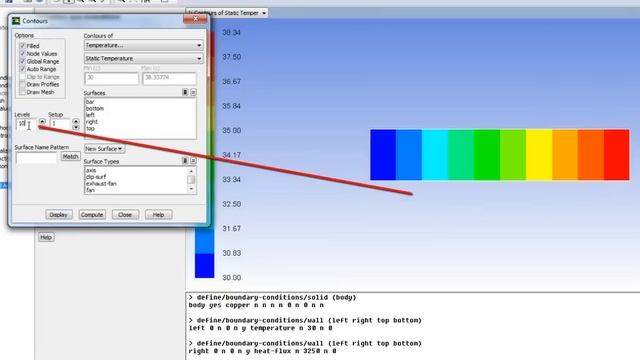Click legend value 35.00
The height and width of the screenshot is (360, 640).
pyautogui.click(x=231, y=131)
